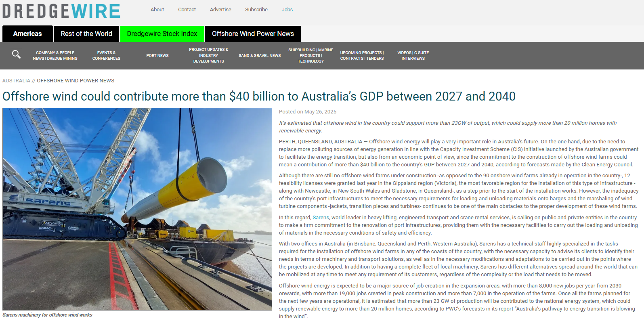This screenshot has height=321, width=644.
Task: Click the Advertise link
Action: coord(220,10)
